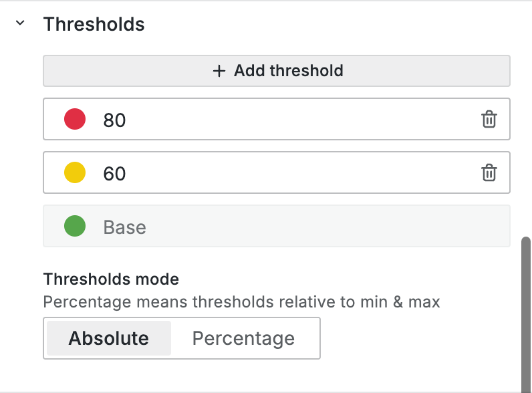Open the red color picker for threshold 80
Screen dimensions: 532x393
point(75,120)
